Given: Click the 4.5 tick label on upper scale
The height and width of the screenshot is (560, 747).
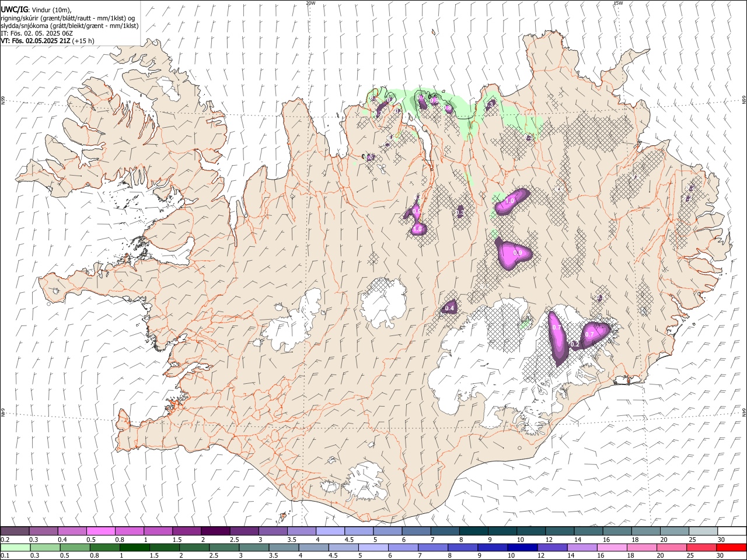Looking at the screenshot, I should point(349,540).
